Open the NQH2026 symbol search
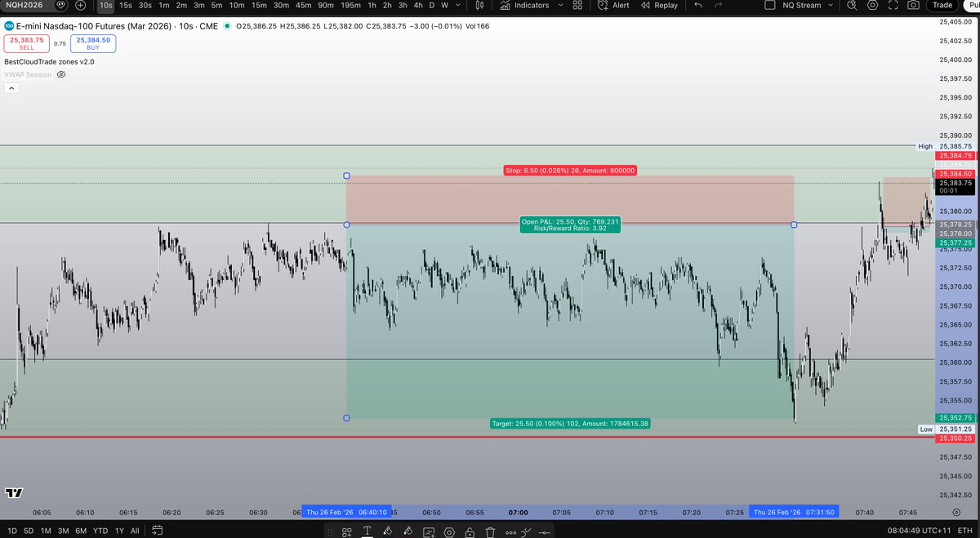Image resolution: width=980 pixels, height=538 pixels. point(23,5)
